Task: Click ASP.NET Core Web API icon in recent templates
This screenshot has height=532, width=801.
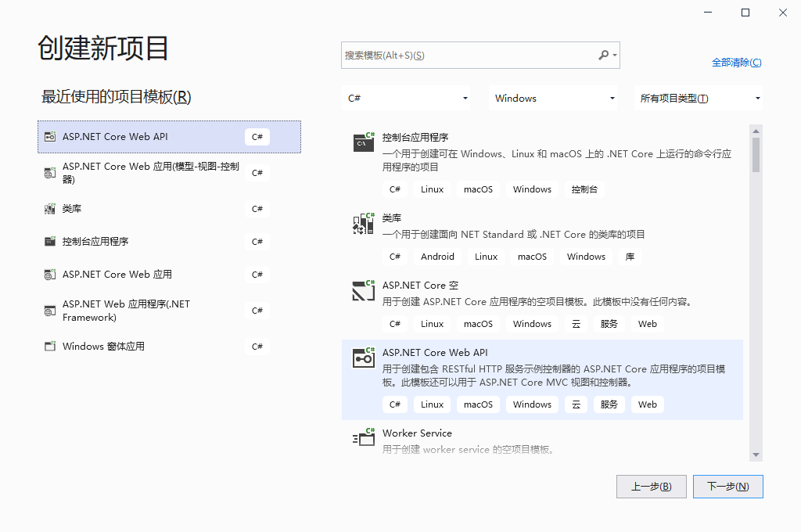Action: pyautogui.click(x=50, y=136)
